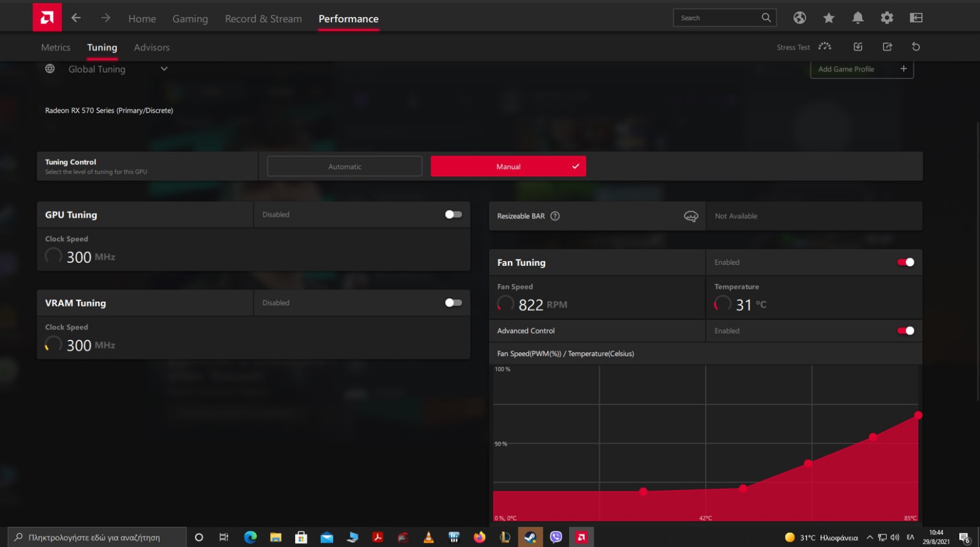Click the reset tuning arrow icon
980x547 pixels.
point(916,47)
